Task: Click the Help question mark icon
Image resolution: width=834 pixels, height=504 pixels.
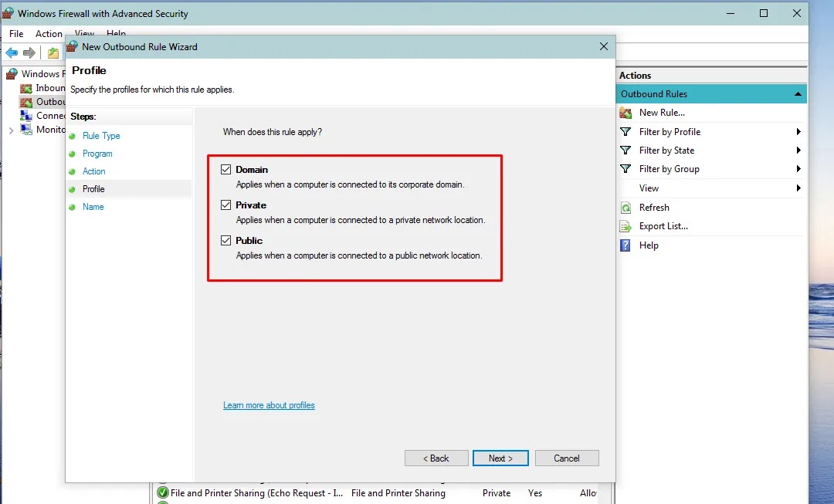Action: (625, 245)
